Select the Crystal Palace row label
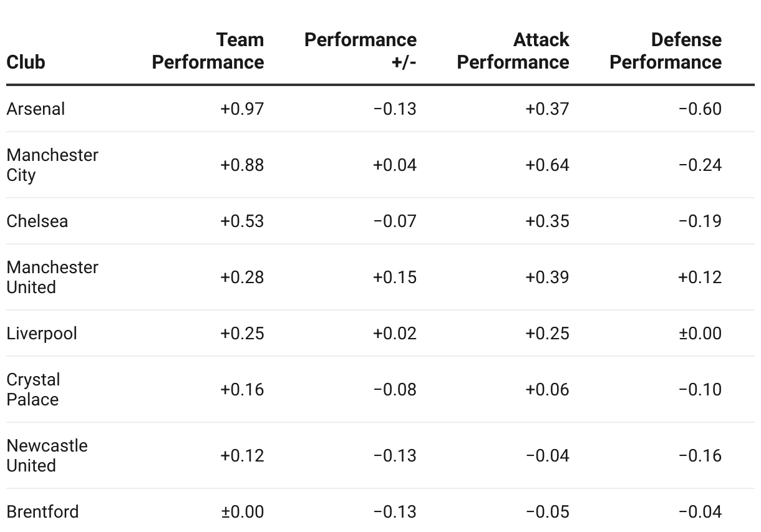 (34, 389)
